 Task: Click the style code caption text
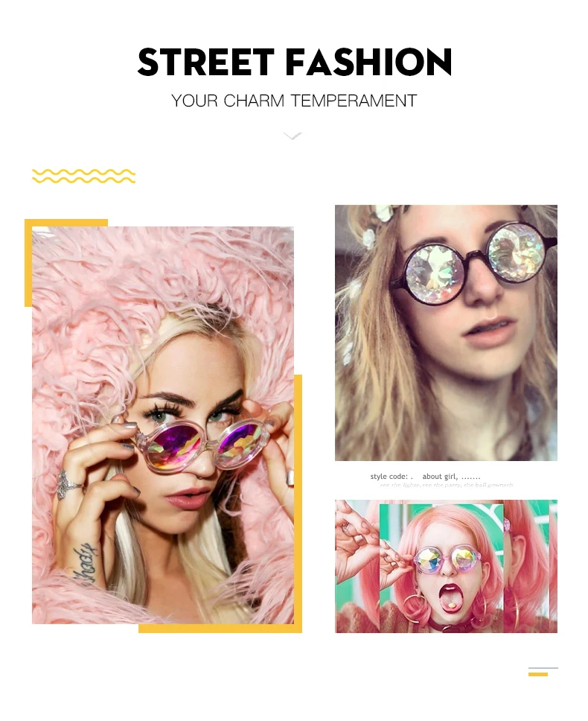point(426,477)
